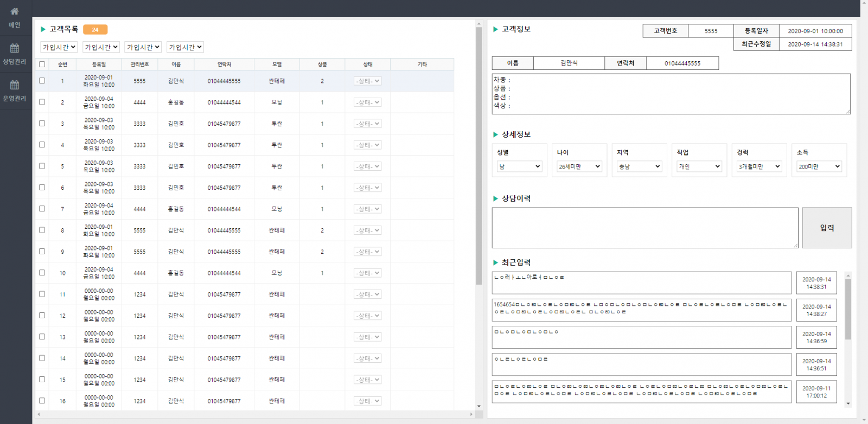Click the 연락처 column header in table

click(224, 65)
